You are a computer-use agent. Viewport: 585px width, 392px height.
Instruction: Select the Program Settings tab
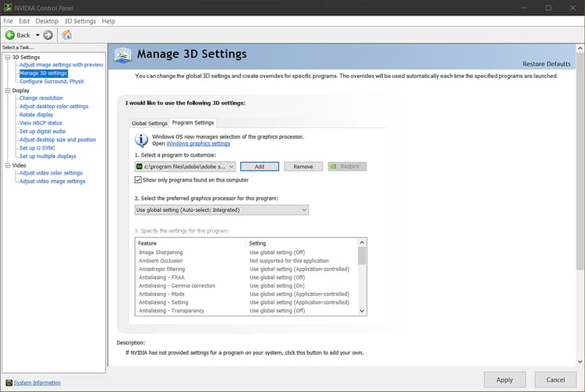[193, 122]
